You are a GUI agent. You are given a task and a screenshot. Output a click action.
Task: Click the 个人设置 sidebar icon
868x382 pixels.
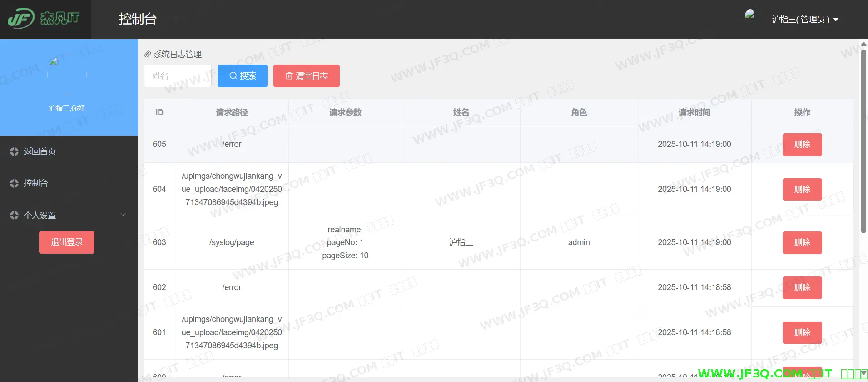14,215
